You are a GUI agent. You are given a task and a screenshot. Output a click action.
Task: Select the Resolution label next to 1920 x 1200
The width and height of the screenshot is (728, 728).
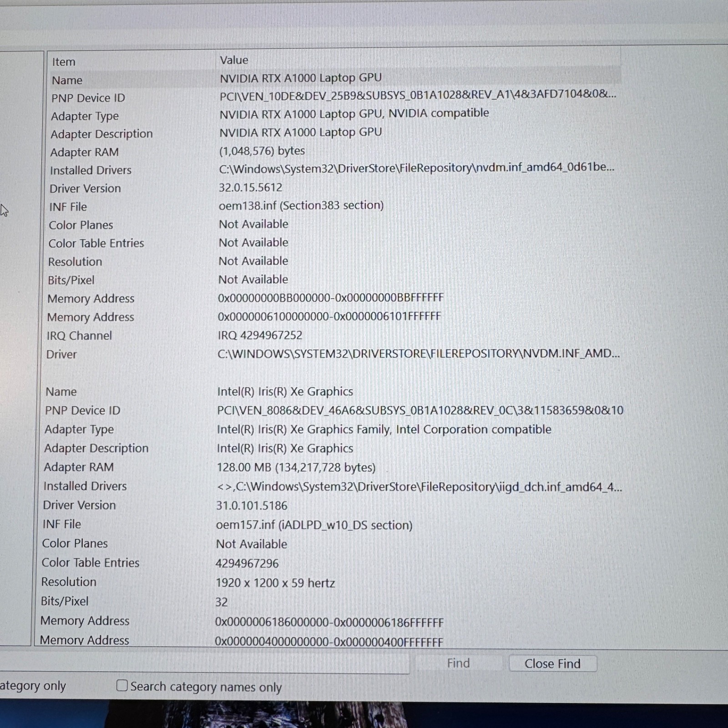tap(69, 582)
